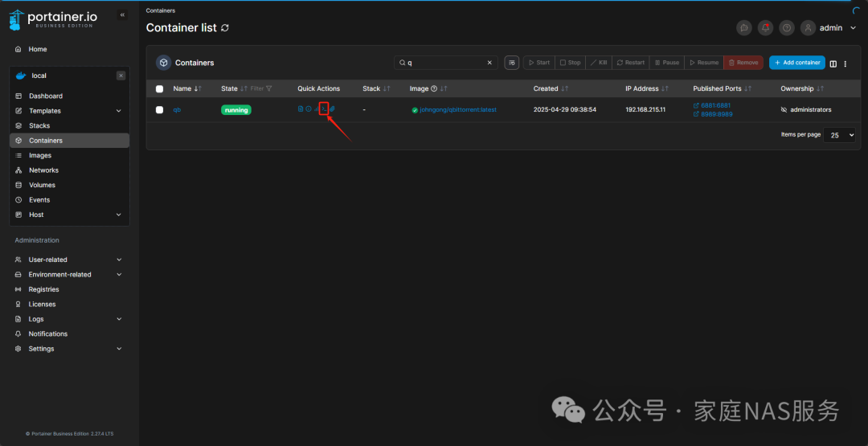Viewport: 868px width, 446px height.
Task: Clear the search field with X
Action: (x=489, y=63)
